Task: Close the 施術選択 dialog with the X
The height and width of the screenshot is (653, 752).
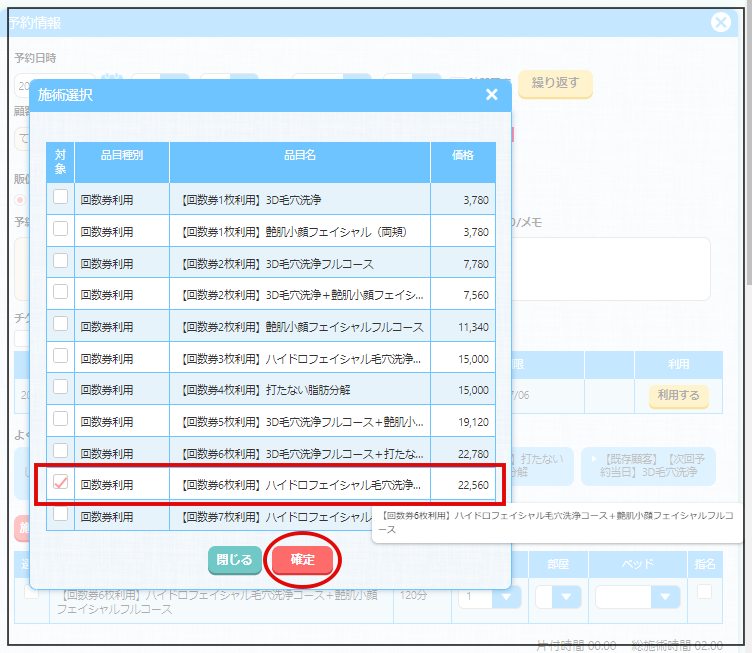Action: (491, 95)
